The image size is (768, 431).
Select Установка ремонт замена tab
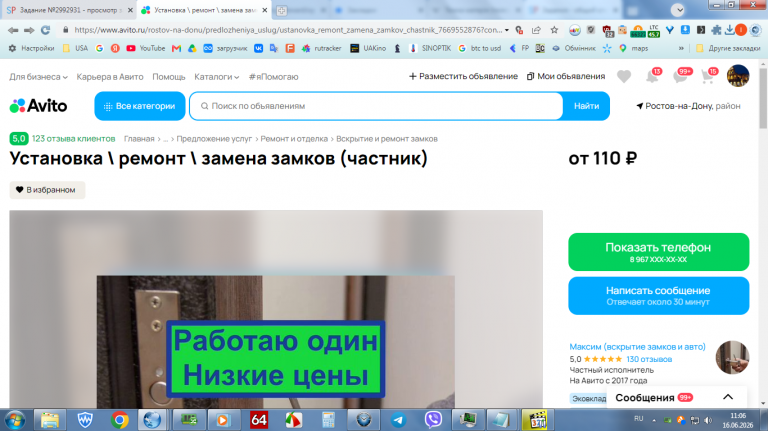click(x=203, y=10)
